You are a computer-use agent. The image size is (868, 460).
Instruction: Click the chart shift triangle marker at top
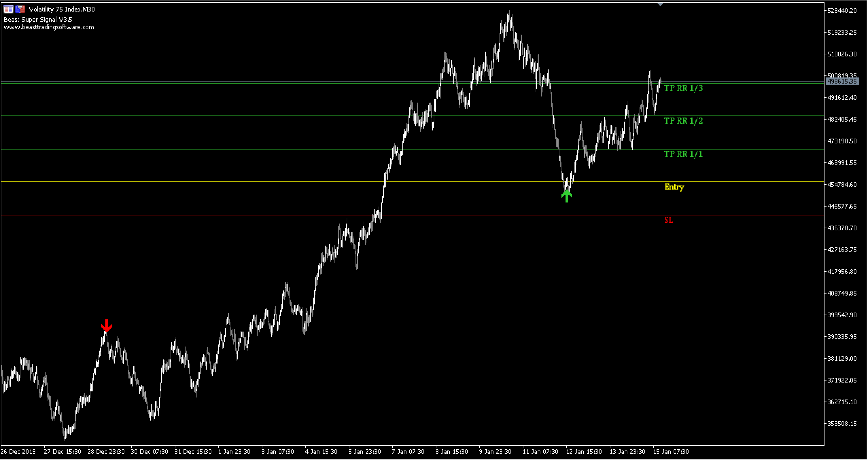click(x=660, y=4)
